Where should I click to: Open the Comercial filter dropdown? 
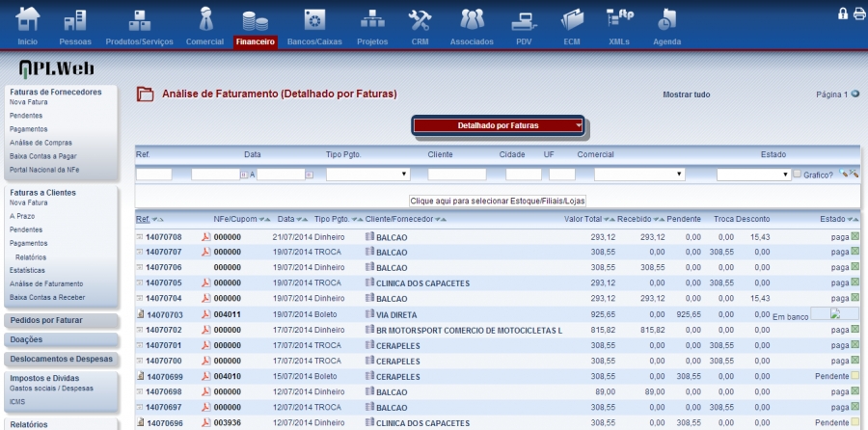coord(639,175)
